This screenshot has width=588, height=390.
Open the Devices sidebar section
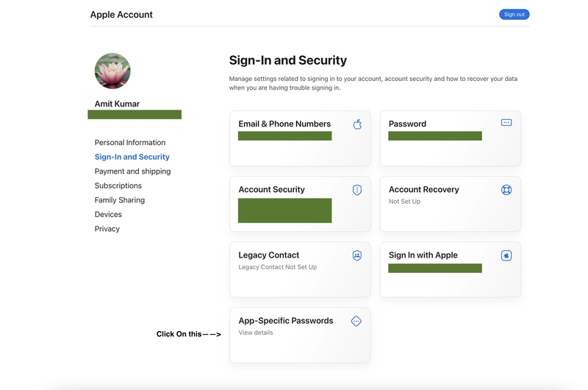(x=108, y=214)
